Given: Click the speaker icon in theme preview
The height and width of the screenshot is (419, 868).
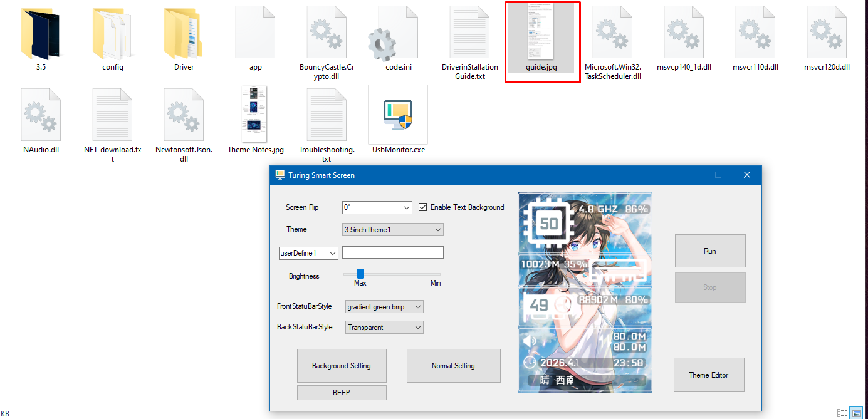Looking at the screenshot, I should pyautogui.click(x=531, y=341).
